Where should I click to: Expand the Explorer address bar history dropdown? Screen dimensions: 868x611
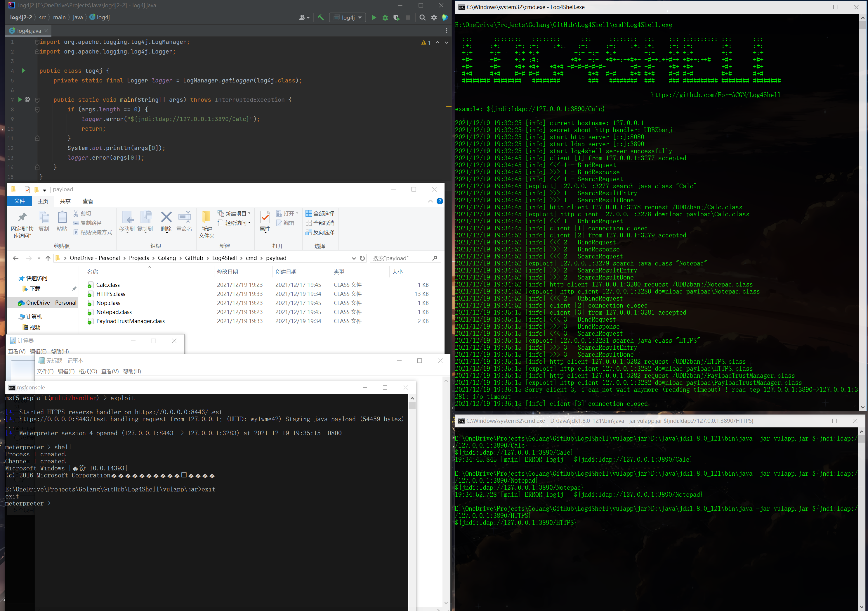click(354, 258)
